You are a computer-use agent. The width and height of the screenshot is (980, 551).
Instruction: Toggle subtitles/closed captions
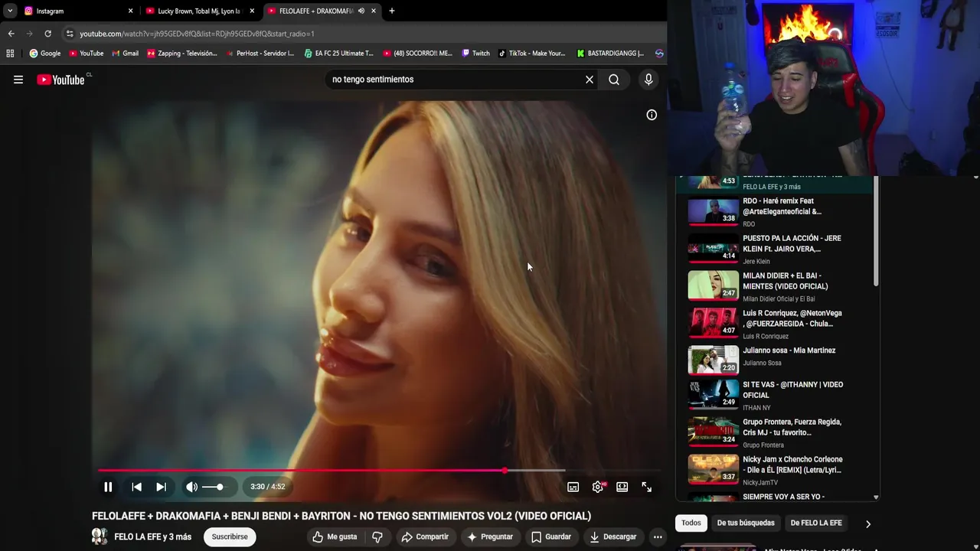573,487
